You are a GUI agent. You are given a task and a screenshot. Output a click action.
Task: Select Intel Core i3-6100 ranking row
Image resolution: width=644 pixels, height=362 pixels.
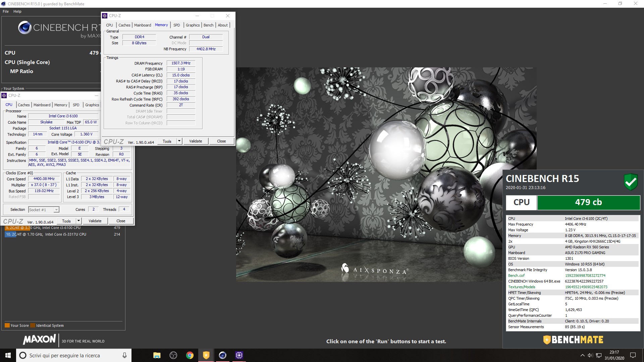[x=63, y=228]
